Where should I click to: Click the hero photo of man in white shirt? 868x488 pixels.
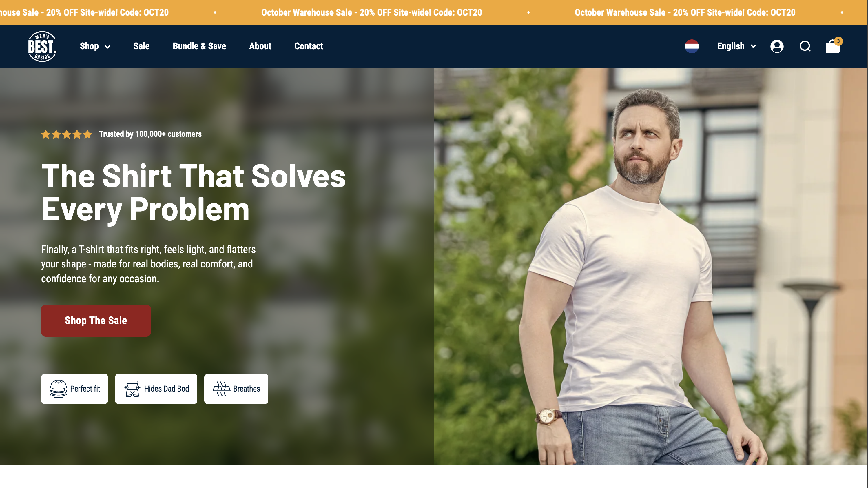tap(650, 266)
